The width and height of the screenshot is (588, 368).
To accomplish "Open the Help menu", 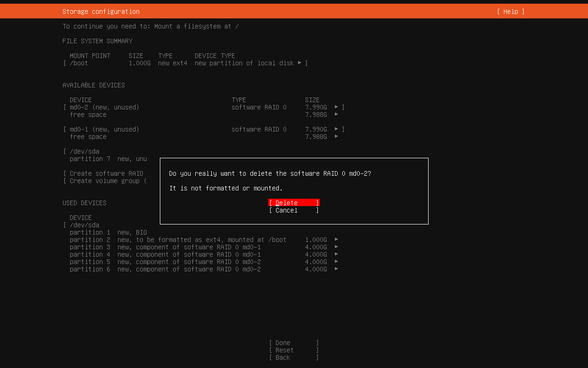I will pyautogui.click(x=510, y=11).
